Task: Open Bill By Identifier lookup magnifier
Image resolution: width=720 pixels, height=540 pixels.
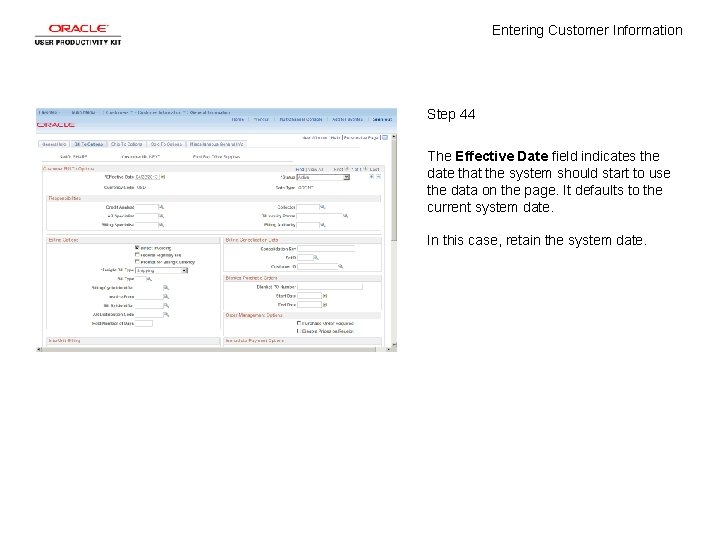Action: [166, 305]
